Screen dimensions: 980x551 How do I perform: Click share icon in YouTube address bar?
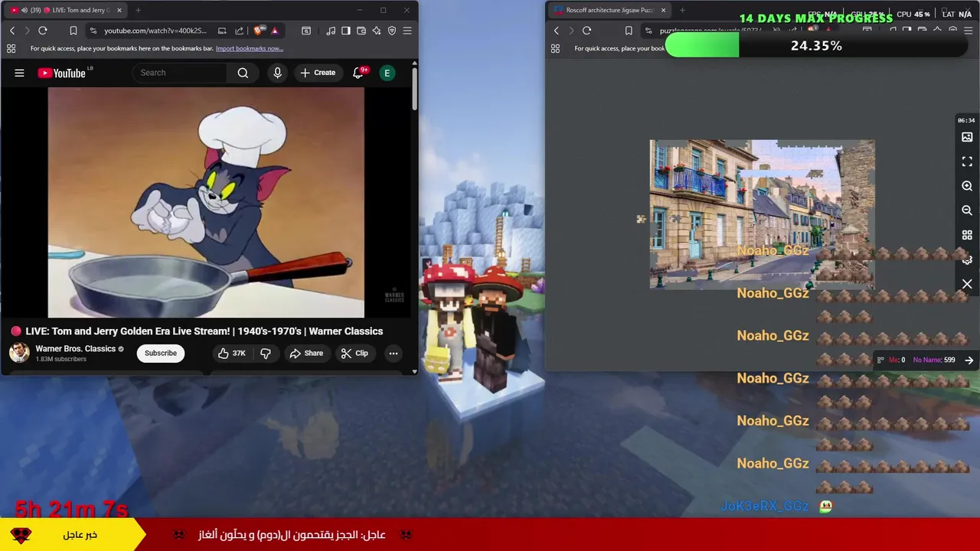239,31
